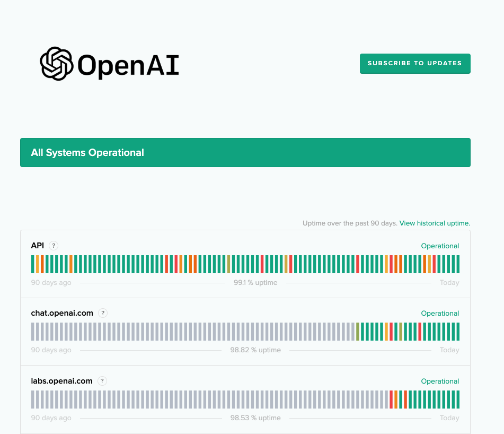Click the API component name

[x=38, y=246]
